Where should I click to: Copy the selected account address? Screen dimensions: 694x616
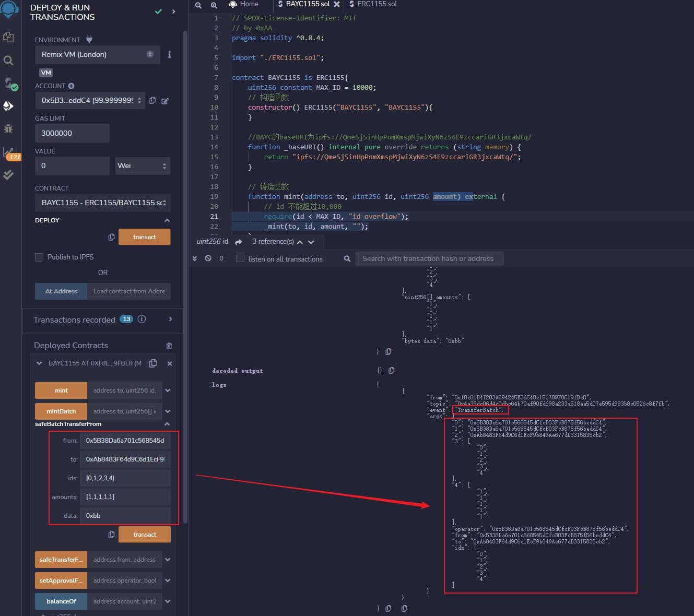click(152, 100)
